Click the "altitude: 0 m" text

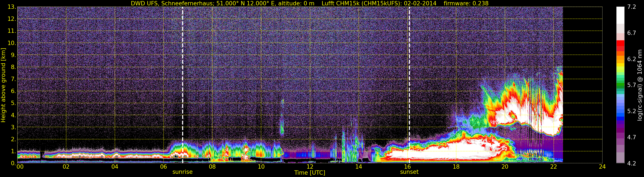(296, 3)
